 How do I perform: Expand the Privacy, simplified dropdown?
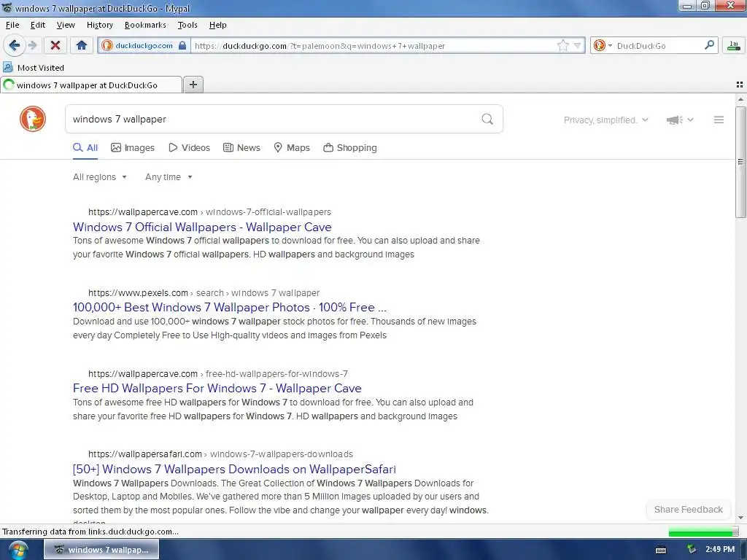tap(606, 120)
